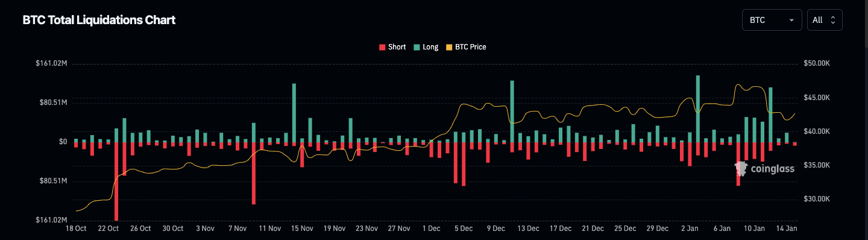This screenshot has width=868, height=240.
Task: Click the 21 Dec date label
Action: tap(593, 229)
